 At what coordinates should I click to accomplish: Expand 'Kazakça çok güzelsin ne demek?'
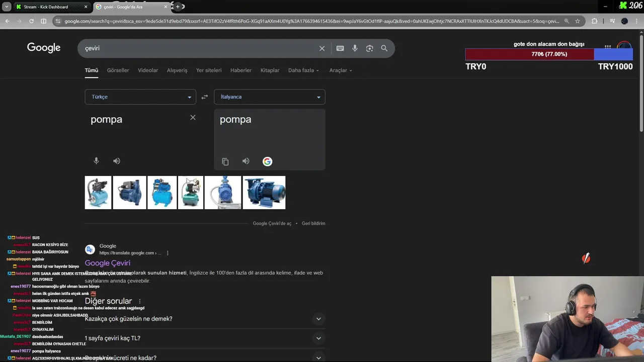pyautogui.click(x=205, y=319)
